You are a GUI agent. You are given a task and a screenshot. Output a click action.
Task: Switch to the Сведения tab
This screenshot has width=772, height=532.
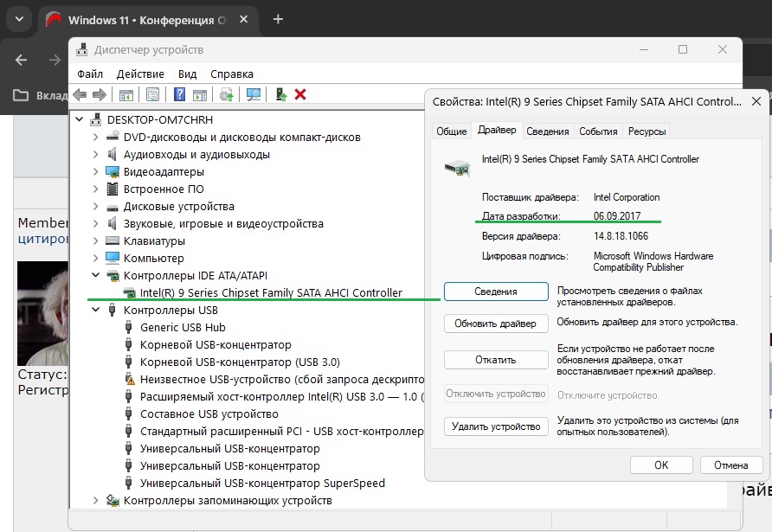click(548, 131)
